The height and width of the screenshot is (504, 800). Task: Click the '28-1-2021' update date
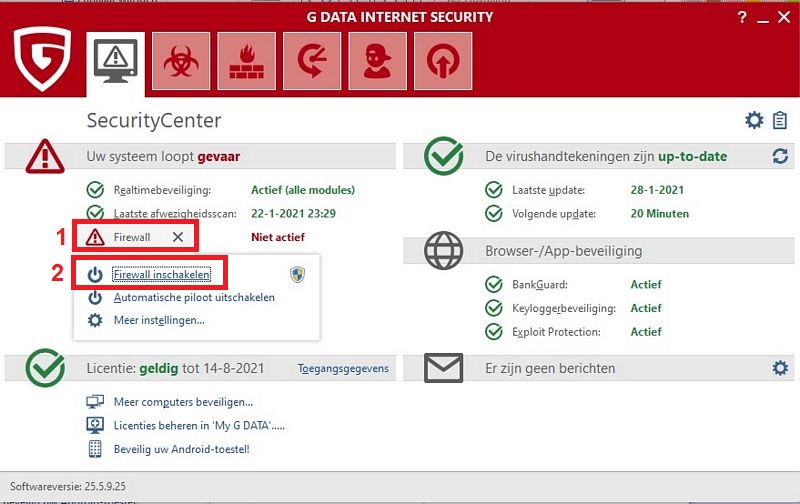pos(657,190)
